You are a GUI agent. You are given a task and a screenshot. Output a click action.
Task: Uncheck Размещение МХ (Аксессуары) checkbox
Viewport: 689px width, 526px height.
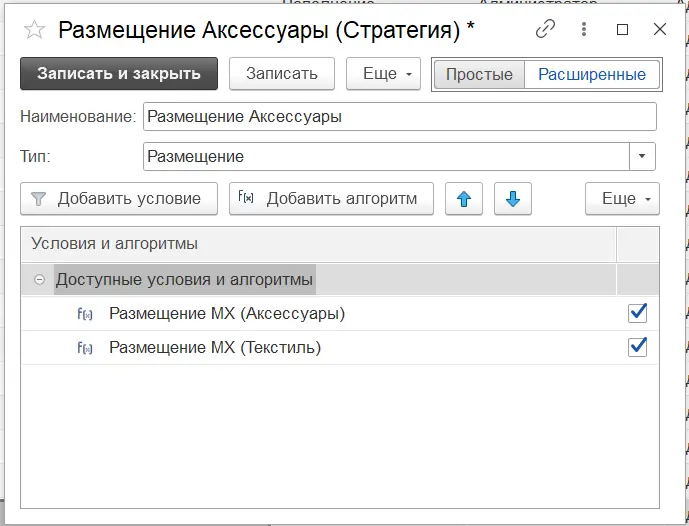(638, 313)
